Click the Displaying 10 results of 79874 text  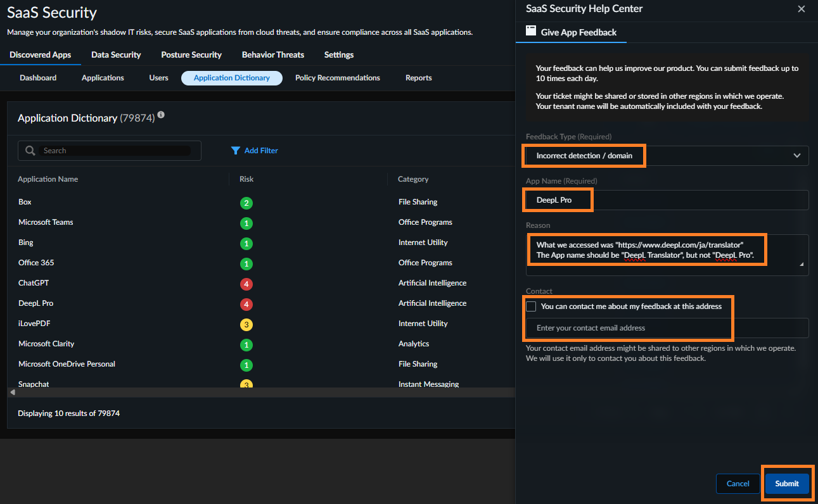[68, 413]
